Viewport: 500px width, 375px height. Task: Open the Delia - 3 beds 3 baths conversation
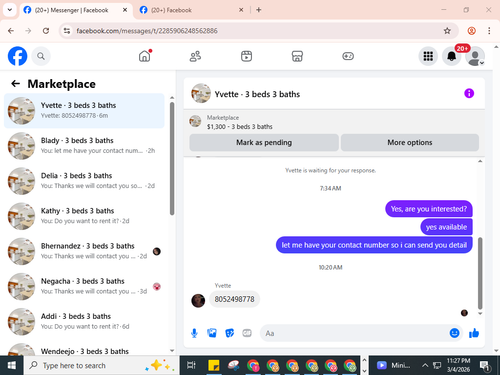click(x=84, y=181)
